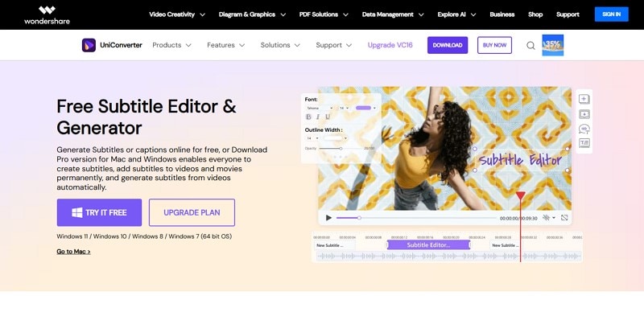Select the first New Subtitle clip
Screen dimensions: 644x312
(x=335, y=245)
